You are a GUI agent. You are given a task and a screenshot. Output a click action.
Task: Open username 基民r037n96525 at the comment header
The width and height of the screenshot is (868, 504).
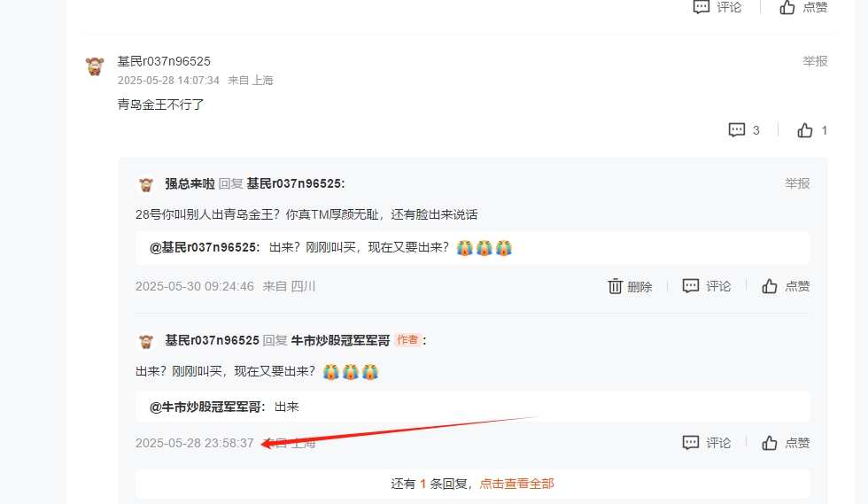(x=164, y=61)
